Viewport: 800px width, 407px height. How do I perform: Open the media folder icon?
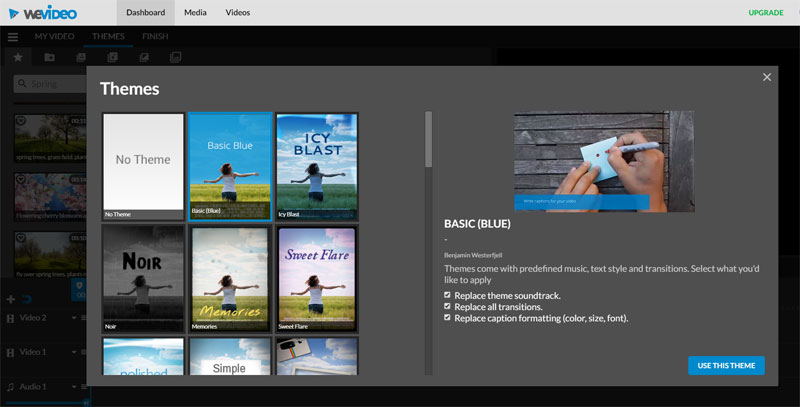(x=49, y=57)
